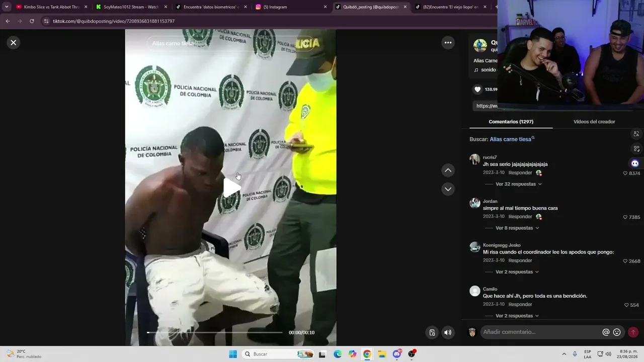This screenshot has width=644, height=362.
Task: Click the round purple face icon on the right edge
Action: [635, 163]
